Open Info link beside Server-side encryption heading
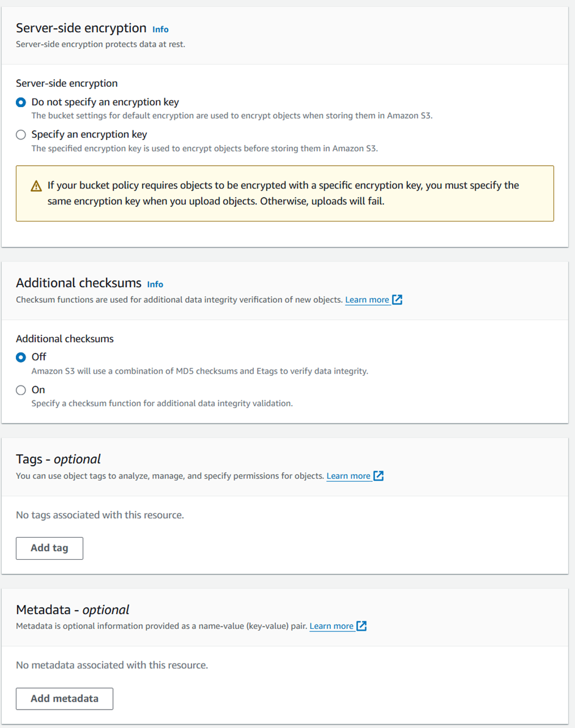 [160, 29]
